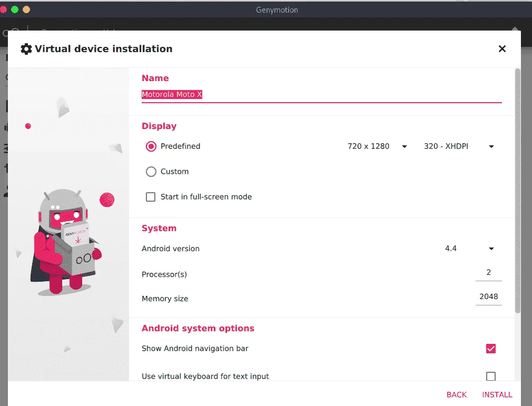Image resolution: width=532 pixels, height=406 pixels.
Task: Click the Android version label
Action: pos(171,249)
